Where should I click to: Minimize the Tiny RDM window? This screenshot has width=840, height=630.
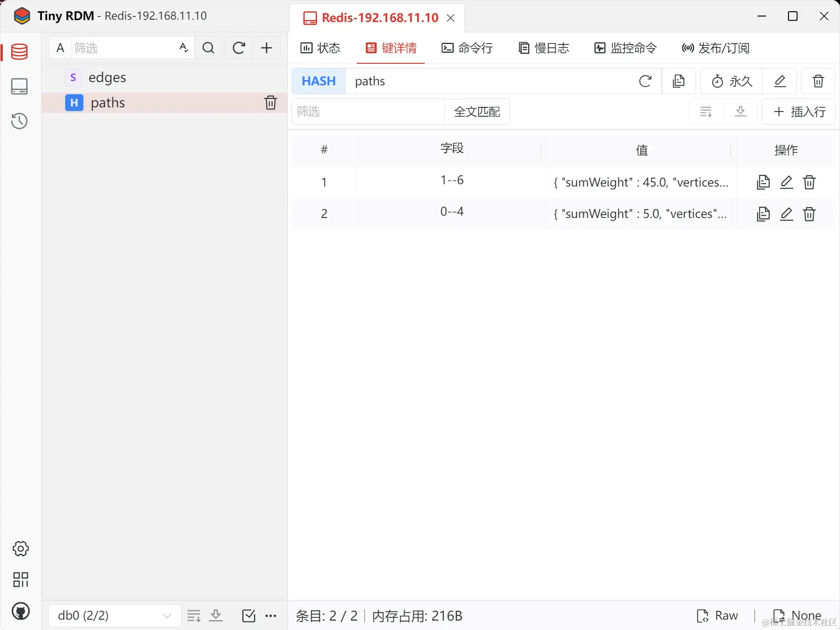(x=762, y=16)
